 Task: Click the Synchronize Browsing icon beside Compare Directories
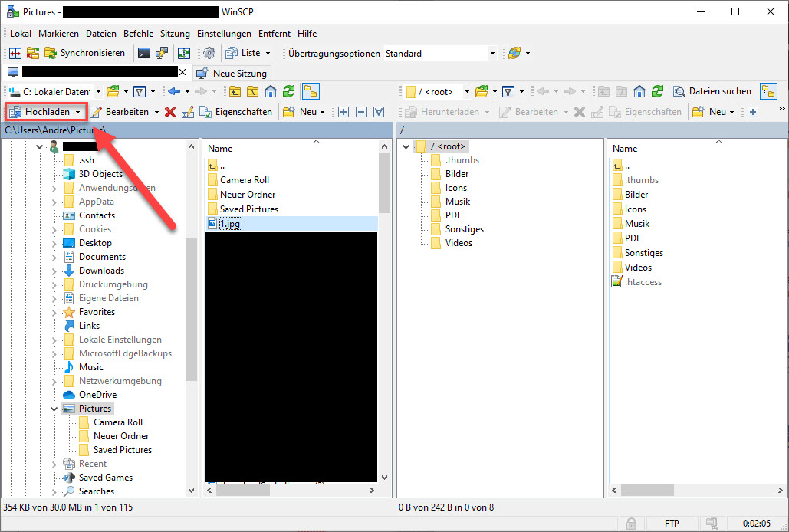click(x=33, y=53)
